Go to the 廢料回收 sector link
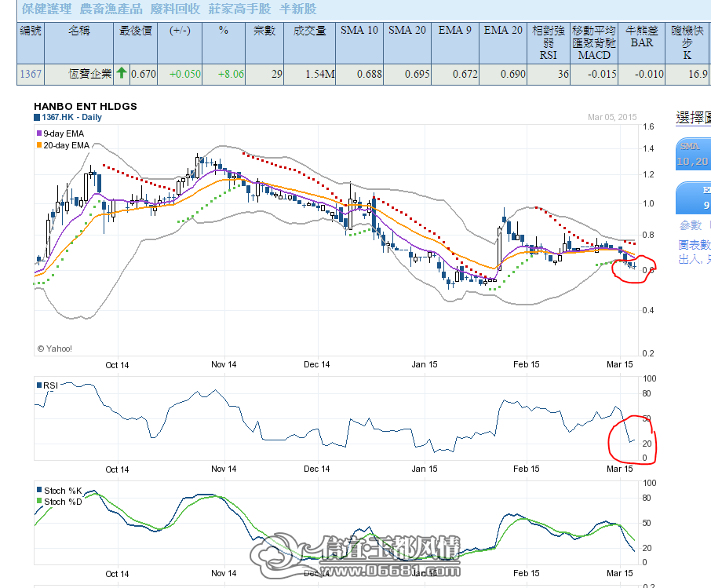 click(175, 9)
